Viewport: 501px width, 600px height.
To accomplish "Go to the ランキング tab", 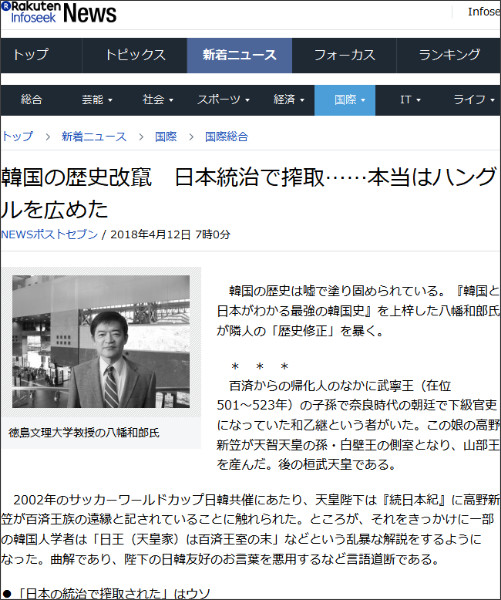I will tap(449, 55).
